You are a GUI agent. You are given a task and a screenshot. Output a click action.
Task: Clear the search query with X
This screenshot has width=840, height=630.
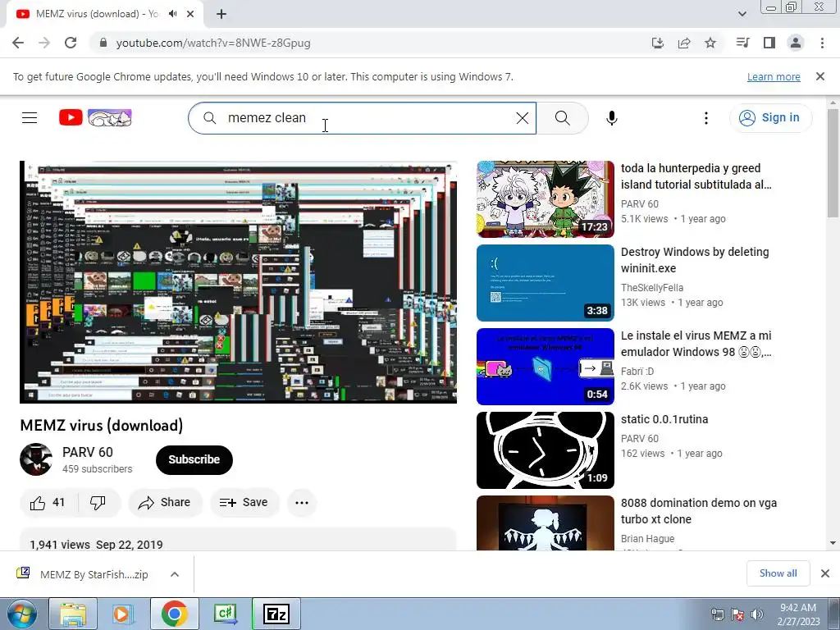pos(523,118)
